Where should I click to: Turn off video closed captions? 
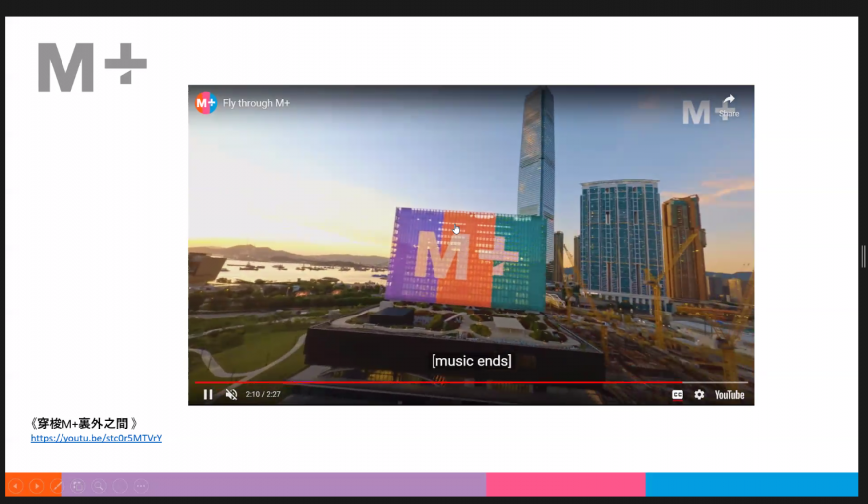[677, 394]
